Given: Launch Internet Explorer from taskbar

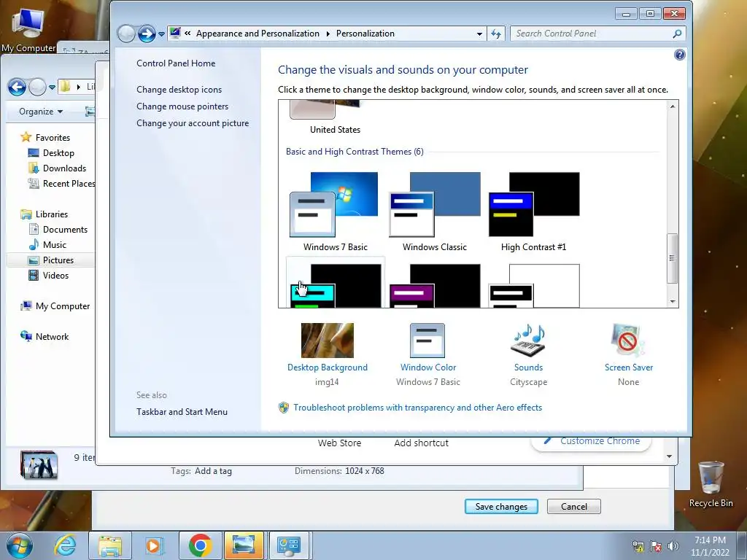Looking at the screenshot, I should click(65, 545).
